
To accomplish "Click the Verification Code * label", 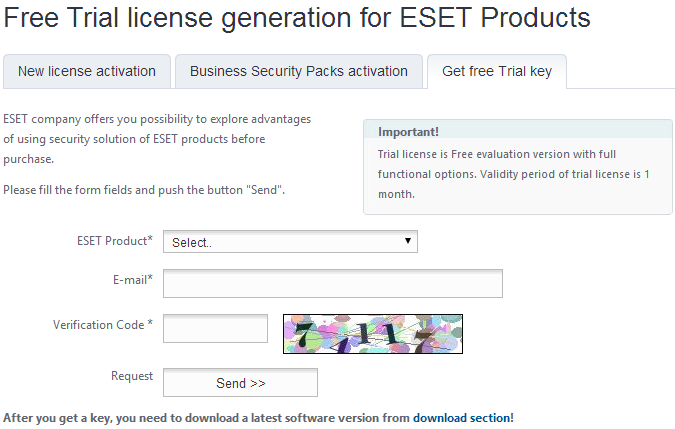I will click(x=103, y=325).
